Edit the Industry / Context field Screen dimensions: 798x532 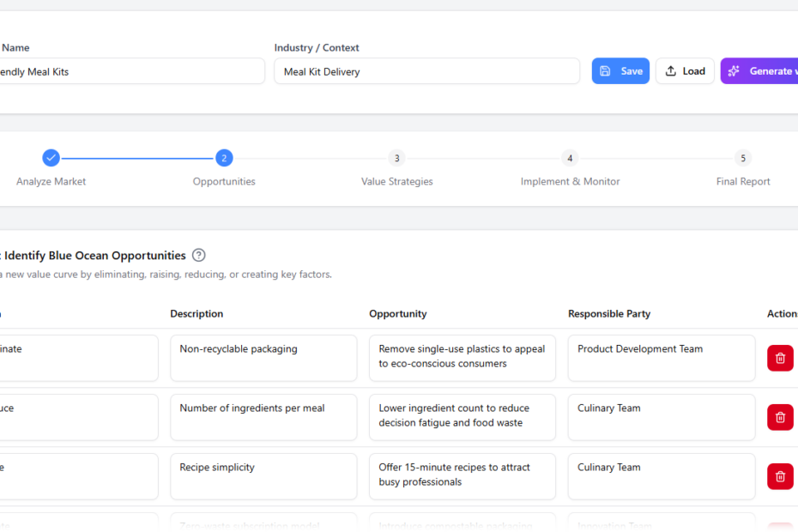(x=426, y=71)
